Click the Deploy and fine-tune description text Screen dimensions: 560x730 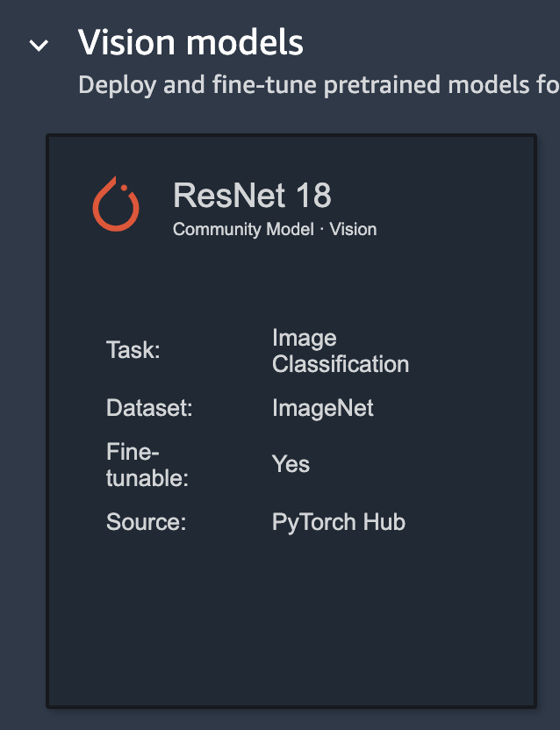(x=319, y=85)
